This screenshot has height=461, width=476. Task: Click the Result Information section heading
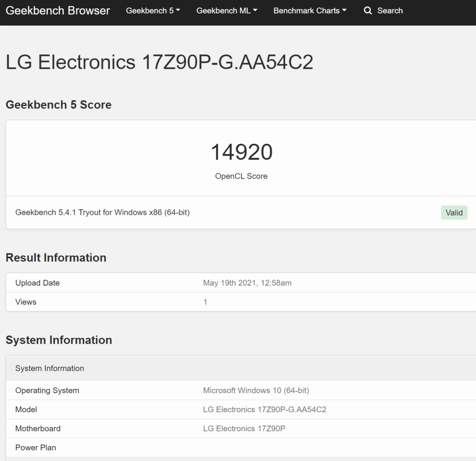56,258
